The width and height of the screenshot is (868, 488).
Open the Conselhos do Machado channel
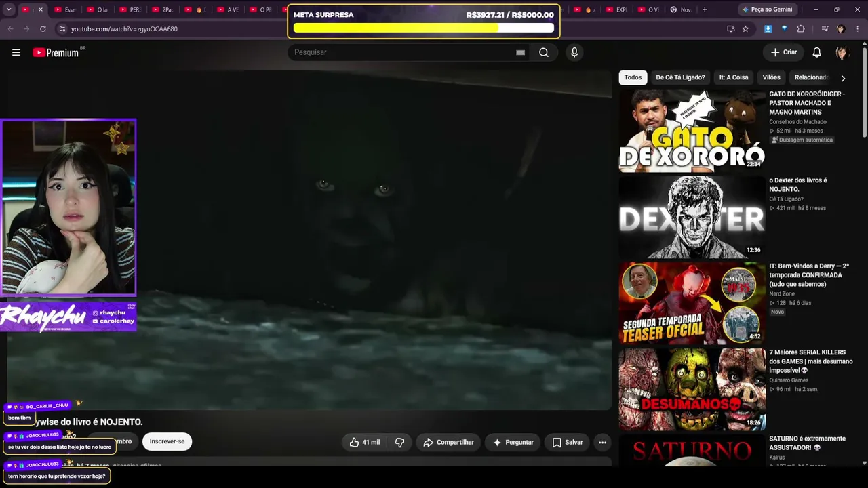coord(797,122)
